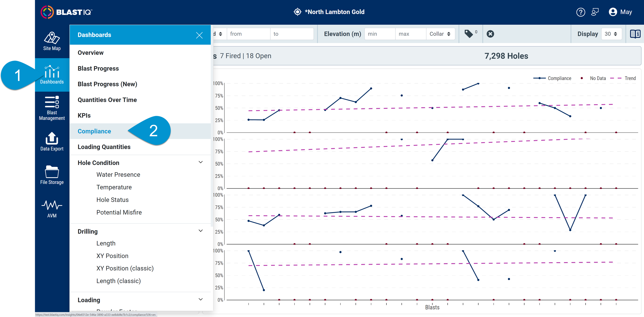Open the Display count dropdown
The width and height of the screenshot is (644, 317).
[x=611, y=34]
